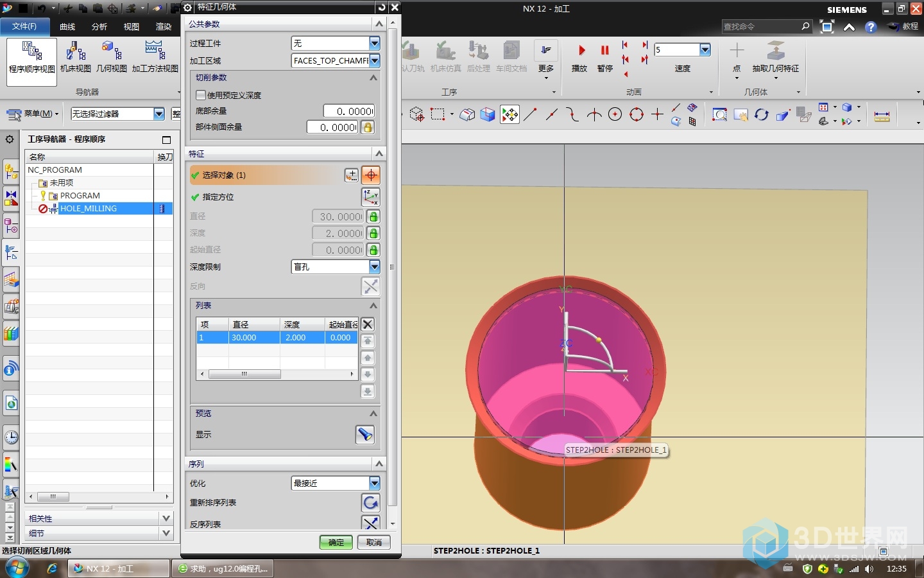
Task: Select HOLE_MILLING operation in navigator
Action: pos(88,209)
